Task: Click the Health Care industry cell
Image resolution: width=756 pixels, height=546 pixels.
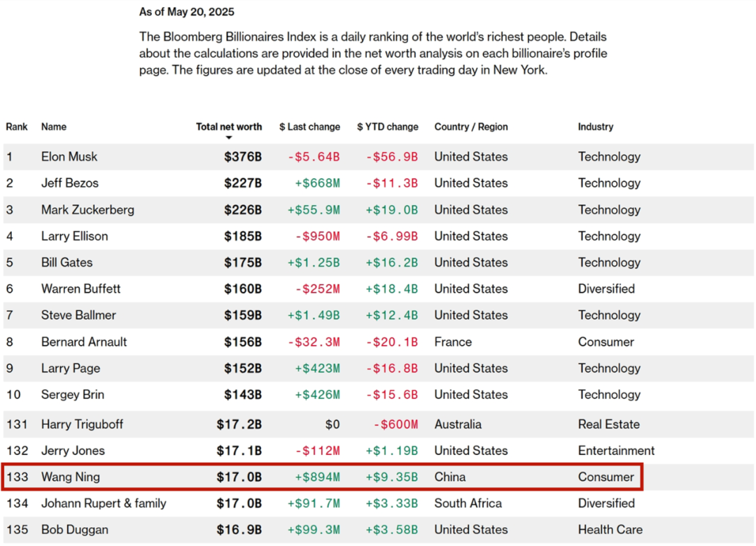Action: click(x=610, y=530)
